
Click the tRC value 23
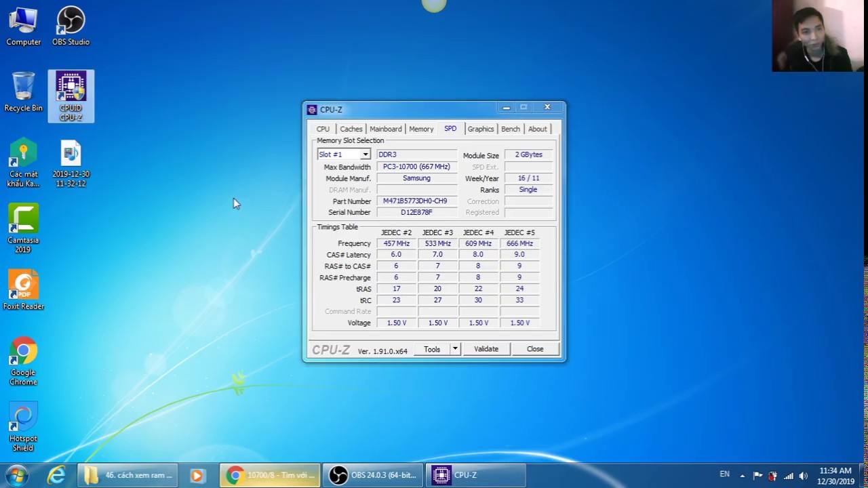(396, 300)
